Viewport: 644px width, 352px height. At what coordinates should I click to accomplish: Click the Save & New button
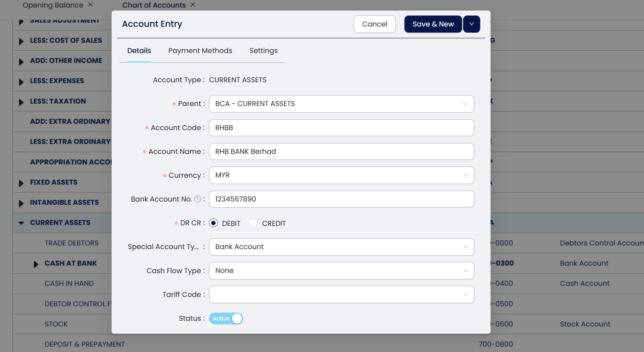(433, 24)
